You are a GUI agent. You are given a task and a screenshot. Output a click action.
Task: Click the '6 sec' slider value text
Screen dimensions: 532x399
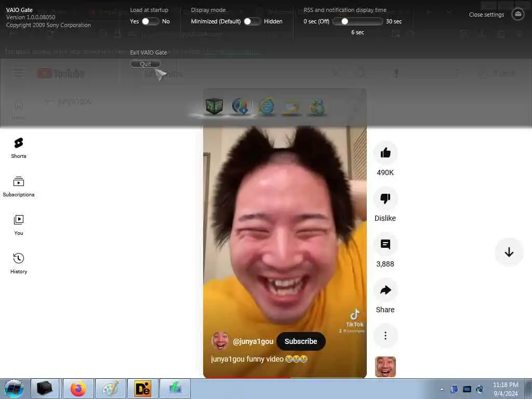[x=357, y=32]
